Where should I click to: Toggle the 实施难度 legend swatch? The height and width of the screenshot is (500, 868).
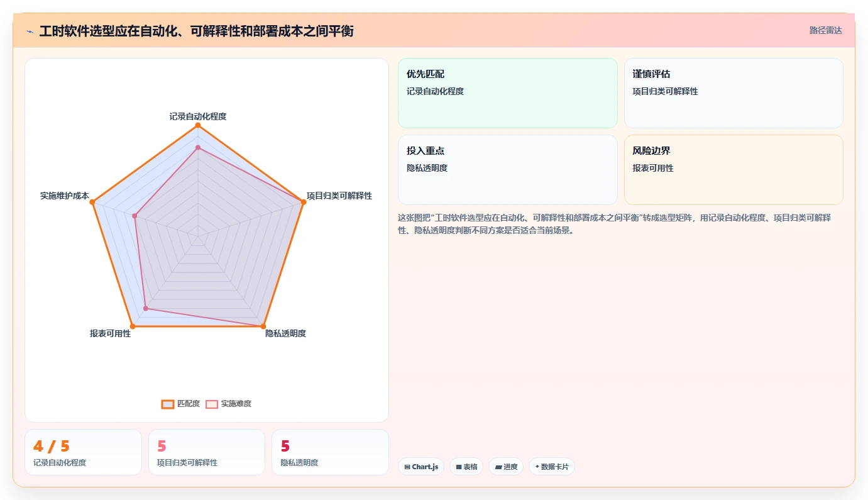(212, 404)
